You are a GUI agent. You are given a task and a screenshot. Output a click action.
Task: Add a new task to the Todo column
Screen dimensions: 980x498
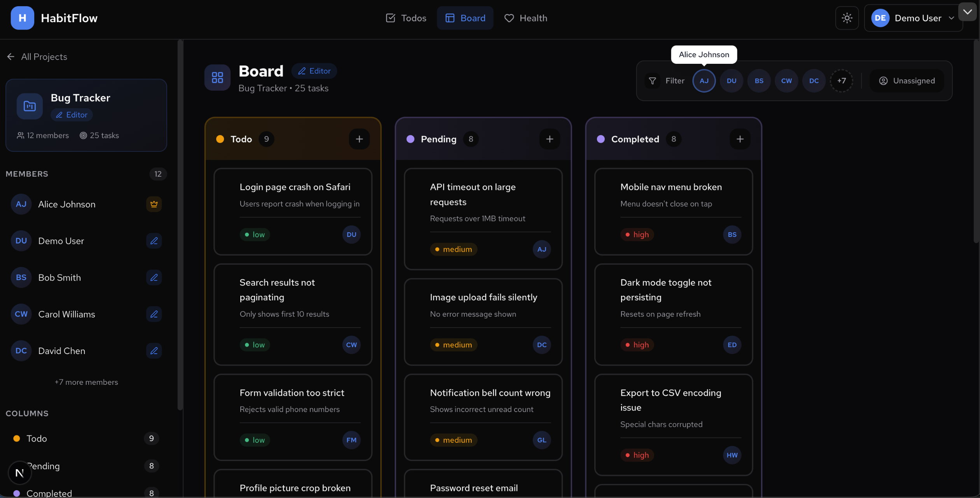coord(359,139)
